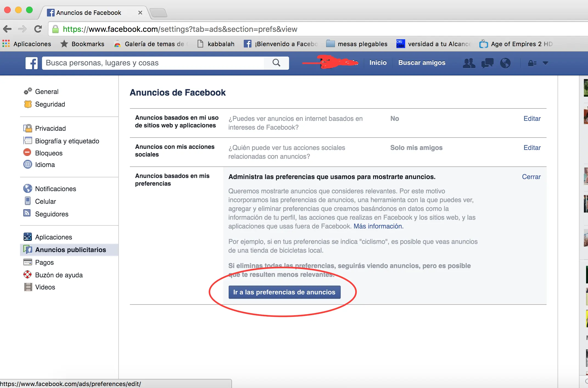Open the messages icon

(487, 63)
